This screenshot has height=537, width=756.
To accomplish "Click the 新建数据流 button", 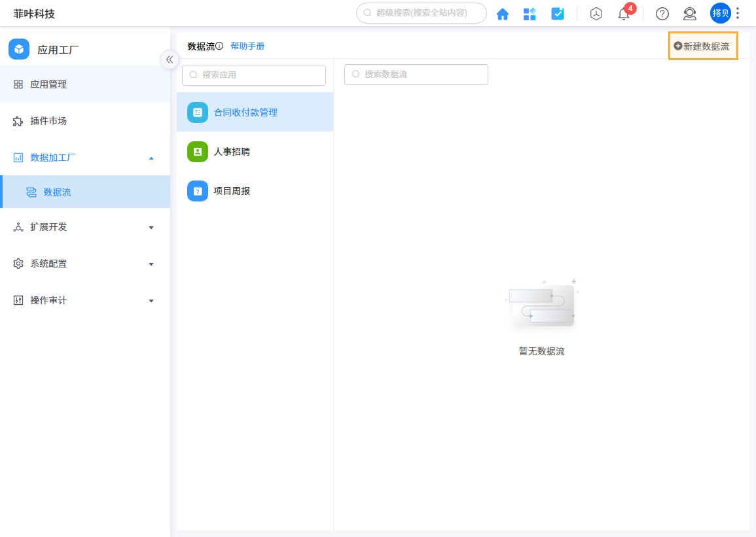I will point(703,46).
